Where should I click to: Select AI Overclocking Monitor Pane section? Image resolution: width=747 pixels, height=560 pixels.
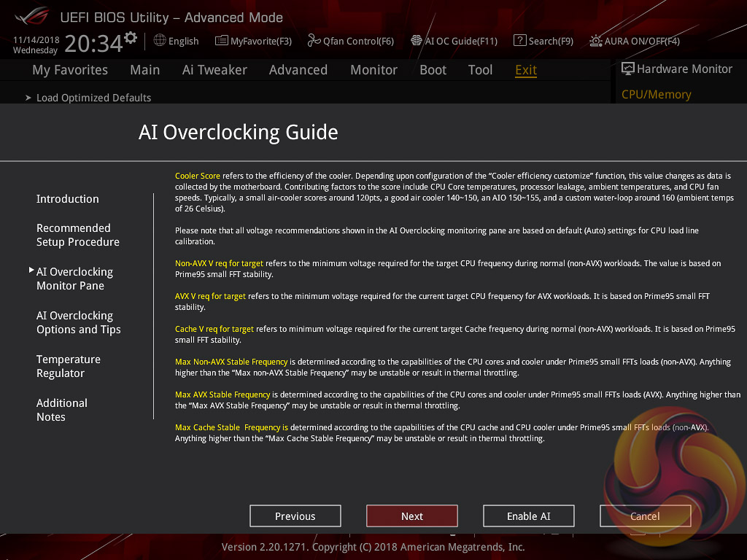(x=75, y=279)
